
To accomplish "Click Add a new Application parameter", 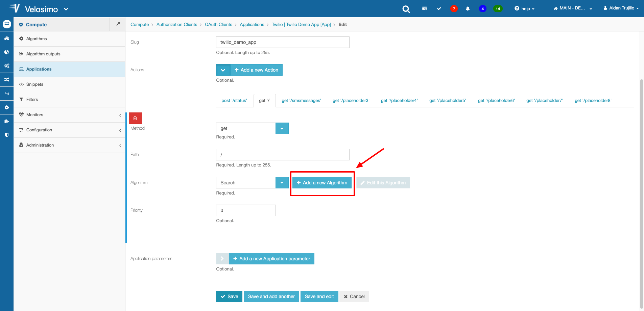I will click(x=271, y=259).
